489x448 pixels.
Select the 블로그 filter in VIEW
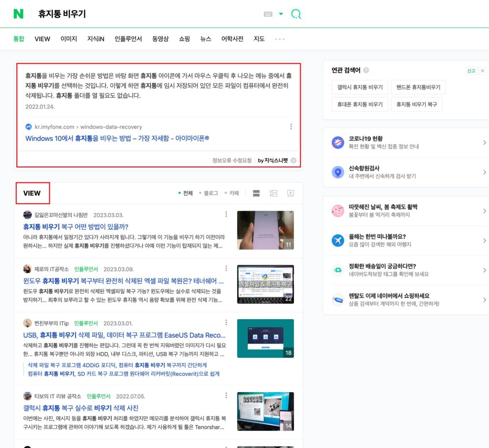coord(209,193)
